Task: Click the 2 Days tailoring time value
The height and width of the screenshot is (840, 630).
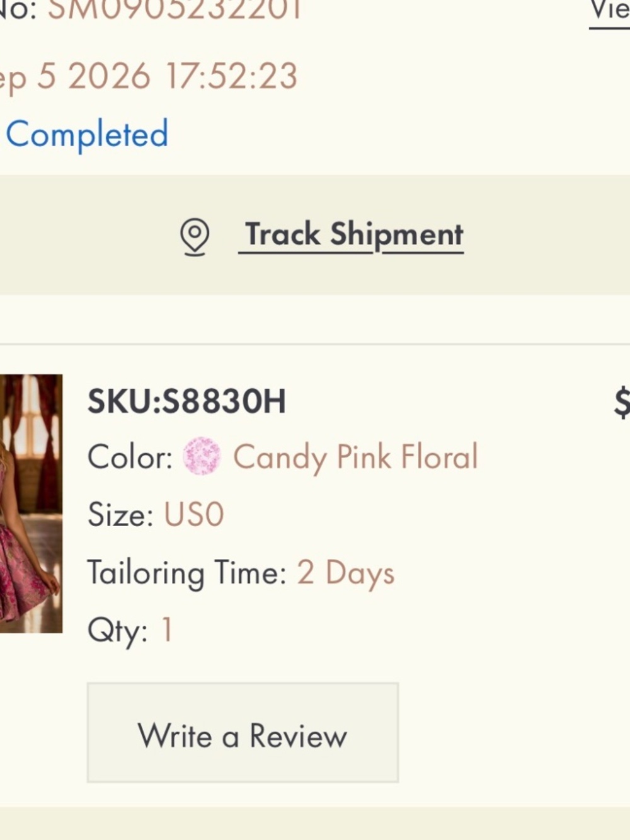Action: 346,573
